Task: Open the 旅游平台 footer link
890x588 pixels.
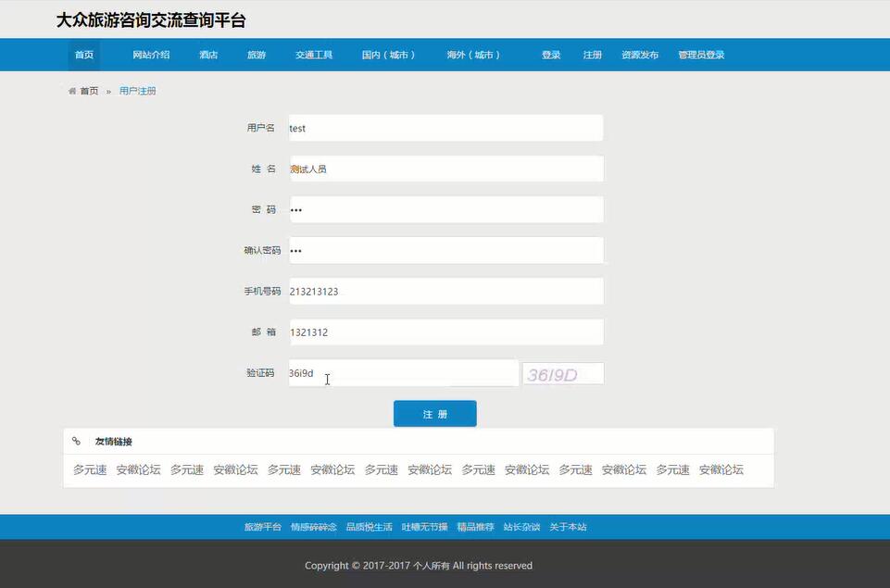Action: tap(263, 527)
